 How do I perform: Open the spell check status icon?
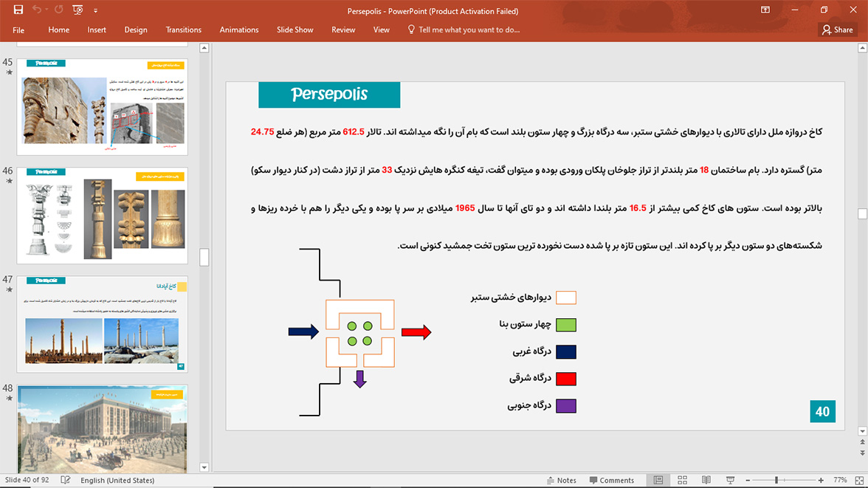coord(65,480)
